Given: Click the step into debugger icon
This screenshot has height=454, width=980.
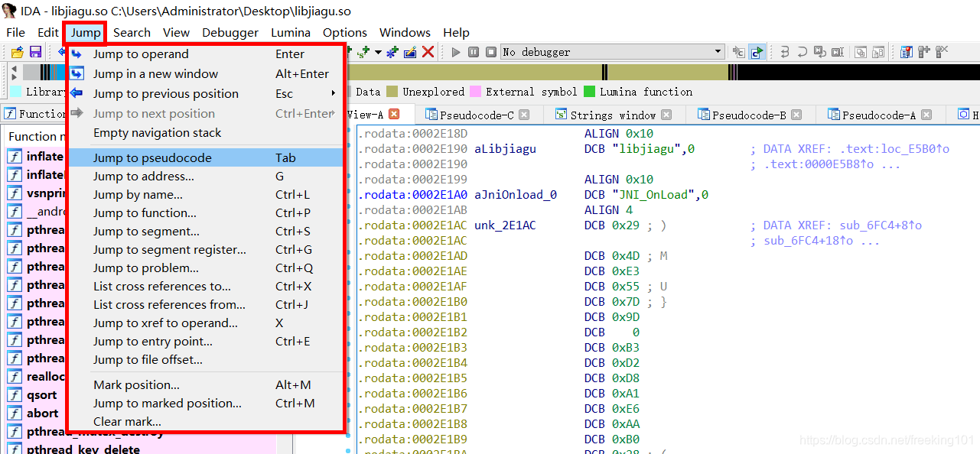Looking at the screenshot, I should 784,52.
